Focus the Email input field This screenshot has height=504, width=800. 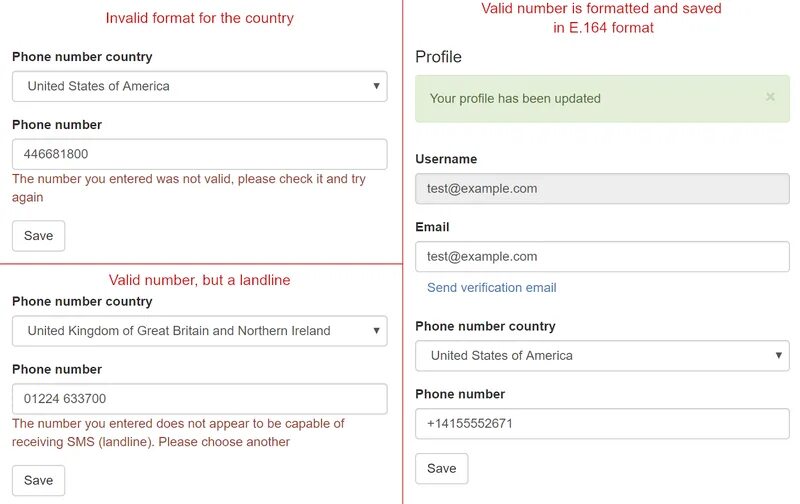[602, 257]
